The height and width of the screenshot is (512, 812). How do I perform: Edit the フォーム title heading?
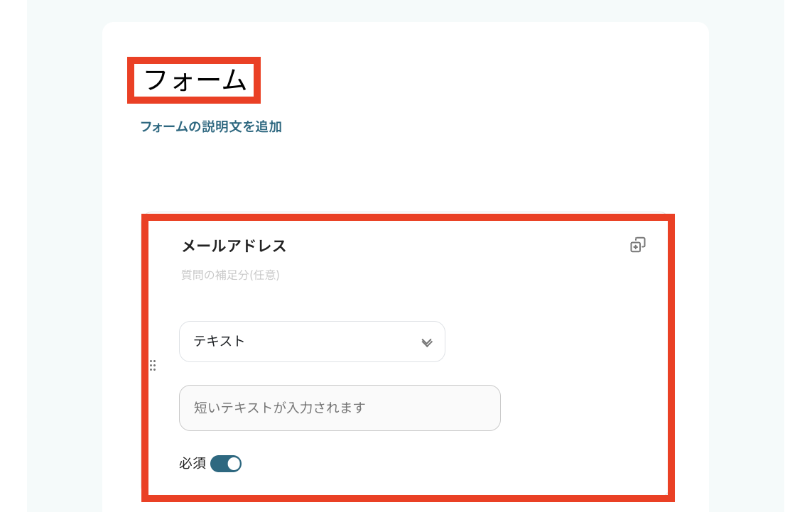click(x=195, y=80)
